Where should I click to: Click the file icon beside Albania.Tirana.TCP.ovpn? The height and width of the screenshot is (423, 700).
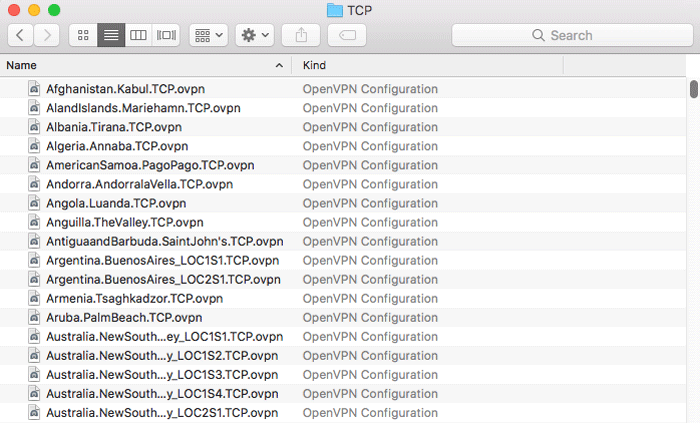(34, 127)
